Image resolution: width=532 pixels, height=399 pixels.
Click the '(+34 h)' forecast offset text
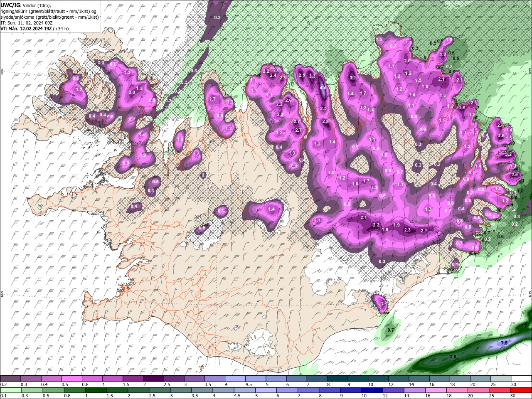pyautogui.click(x=61, y=29)
